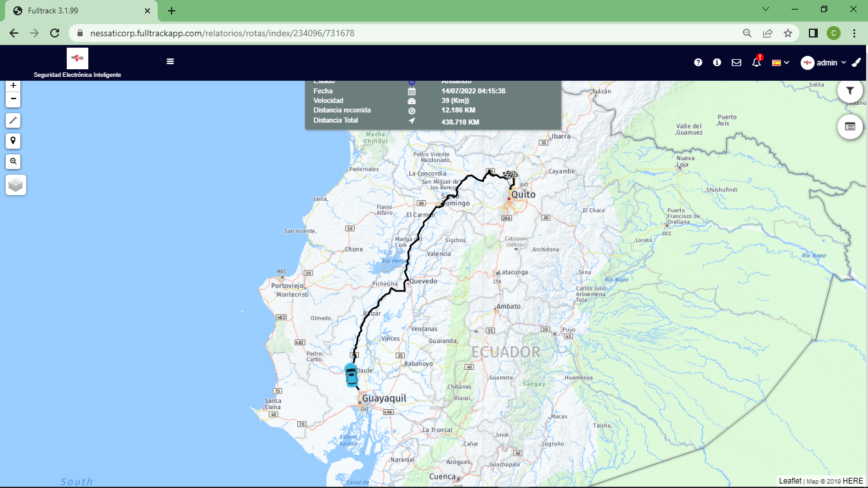The width and height of the screenshot is (868, 488).
Task: Open the theme paintbrush icon
Action: pos(856,62)
